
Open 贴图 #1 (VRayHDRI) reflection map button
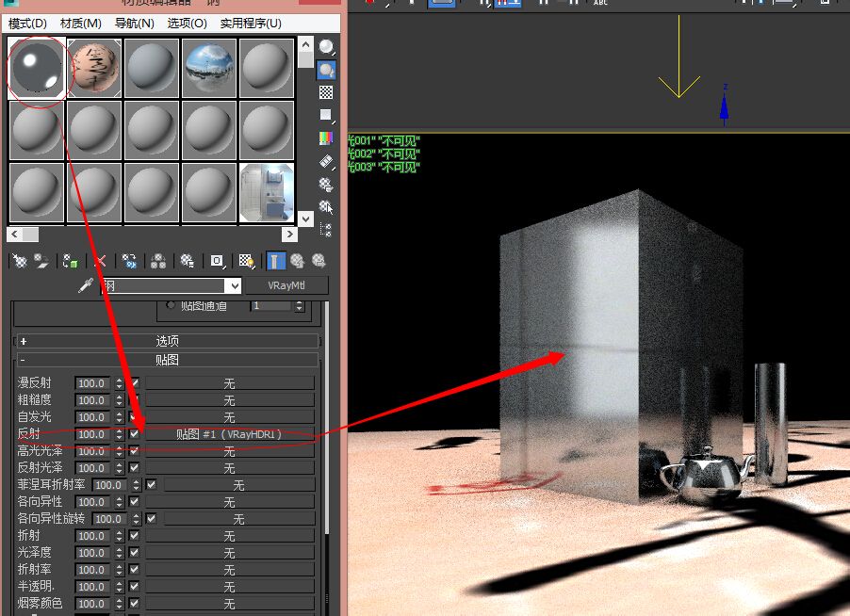[229, 434]
